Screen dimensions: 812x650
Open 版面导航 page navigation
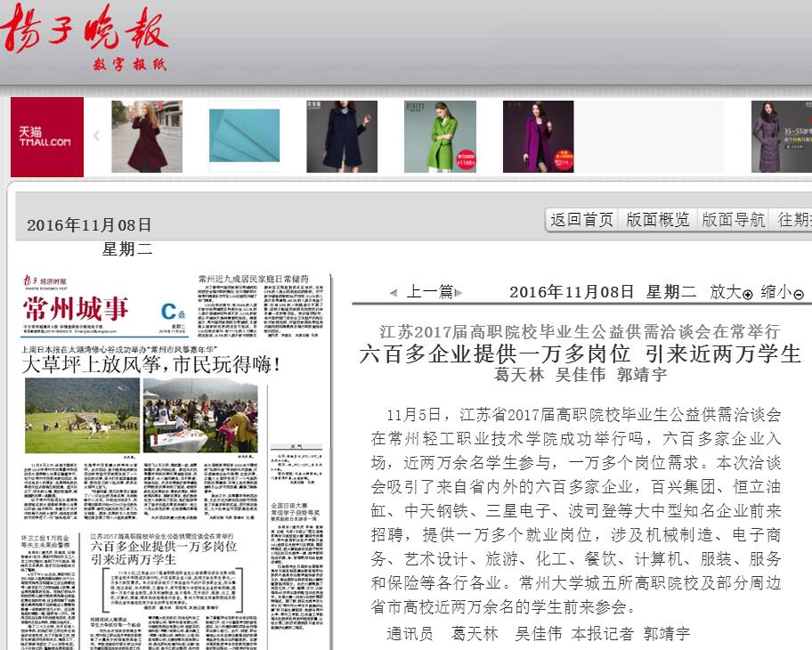click(x=733, y=220)
